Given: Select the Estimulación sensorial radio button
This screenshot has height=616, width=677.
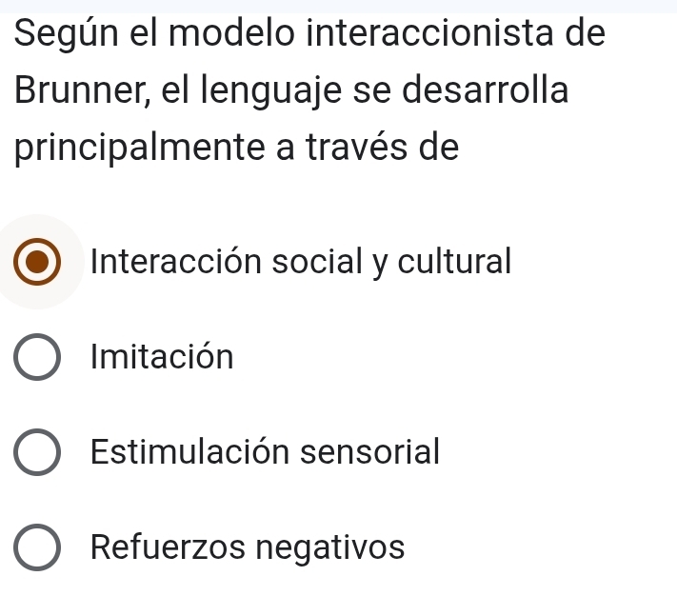Looking at the screenshot, I should pos(37,453).
